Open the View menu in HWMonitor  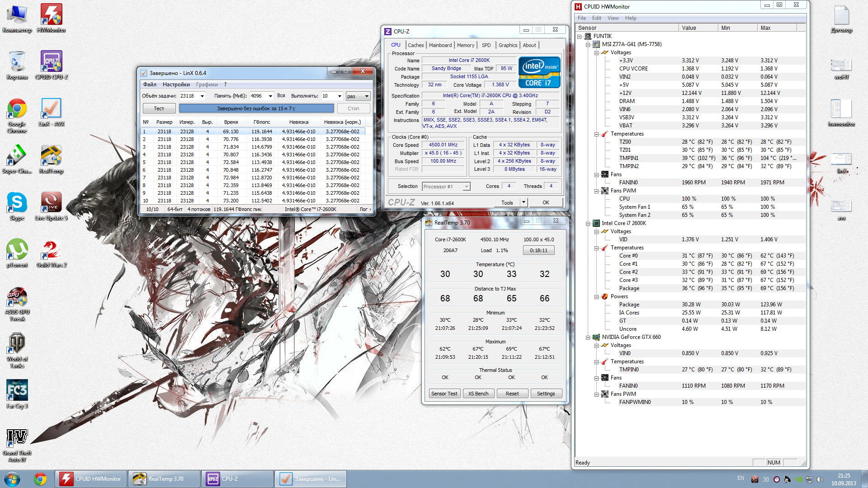pos(613,18)
